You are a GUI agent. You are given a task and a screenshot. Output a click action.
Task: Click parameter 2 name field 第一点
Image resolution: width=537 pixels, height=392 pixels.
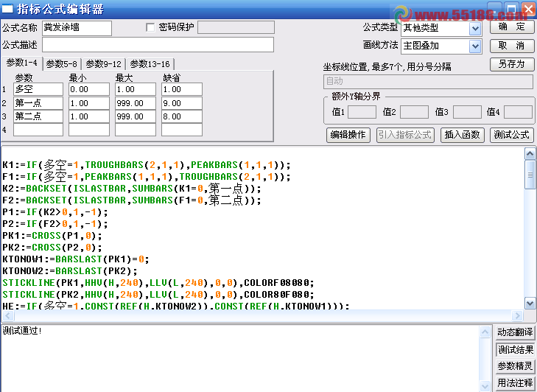pyautogui.click(x=38, y=103)
